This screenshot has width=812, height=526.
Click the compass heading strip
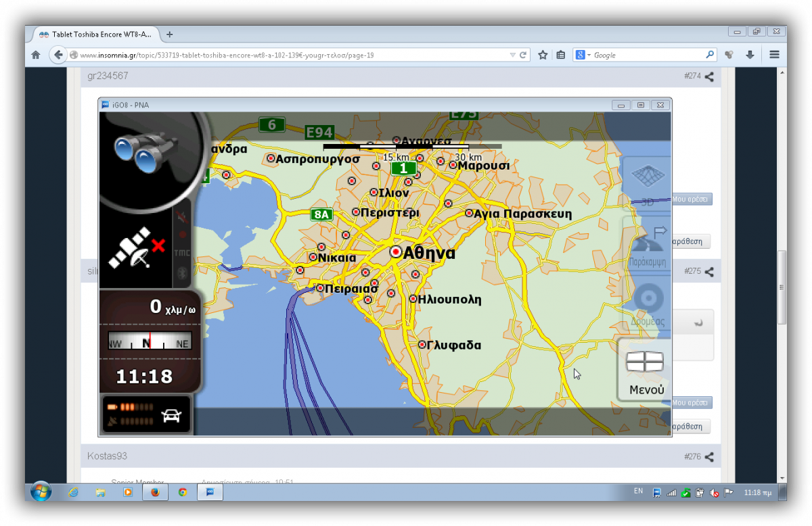pyautogui.click(x=150, y=342)
